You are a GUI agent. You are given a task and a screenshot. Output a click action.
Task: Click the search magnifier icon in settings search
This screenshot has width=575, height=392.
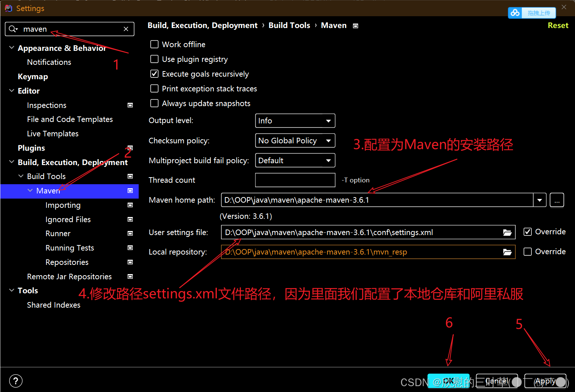pos(13,29)
